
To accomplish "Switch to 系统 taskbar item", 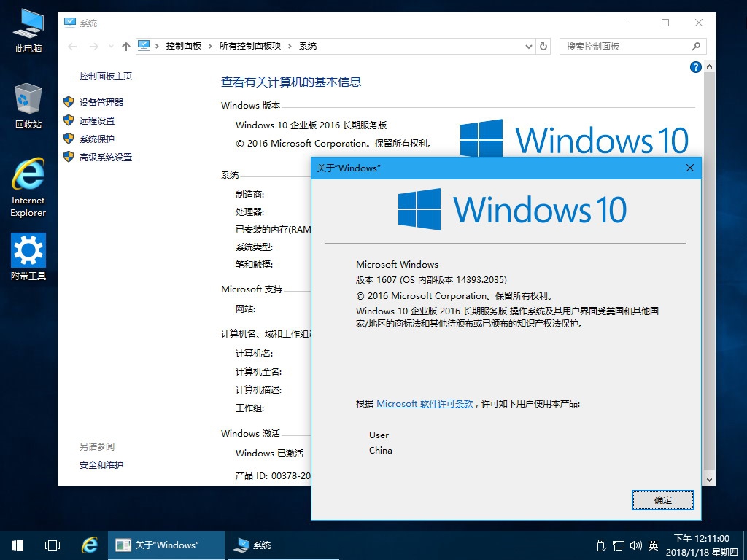I will click(x=284, y=545).
